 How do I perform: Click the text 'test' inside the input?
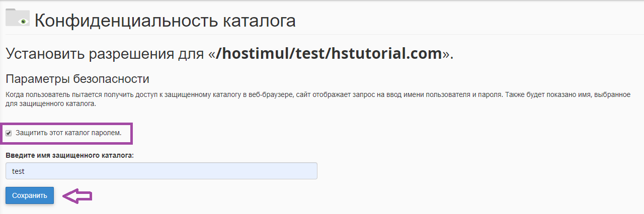tap(19, 171)
